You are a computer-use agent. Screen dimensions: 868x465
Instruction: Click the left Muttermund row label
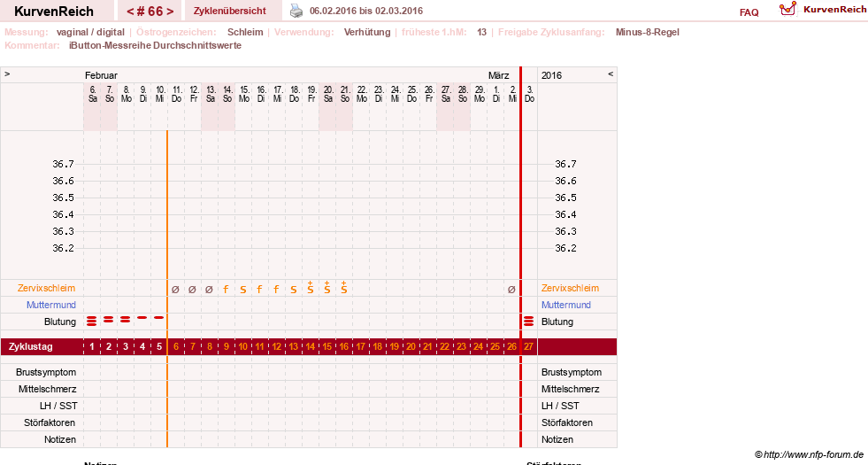point(51,305)
